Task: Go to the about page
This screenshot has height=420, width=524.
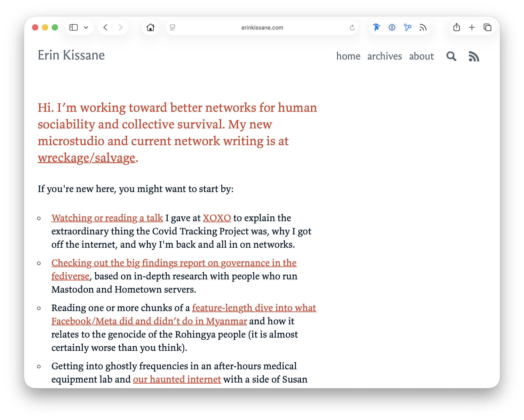Action: click(x=421, y=56)
